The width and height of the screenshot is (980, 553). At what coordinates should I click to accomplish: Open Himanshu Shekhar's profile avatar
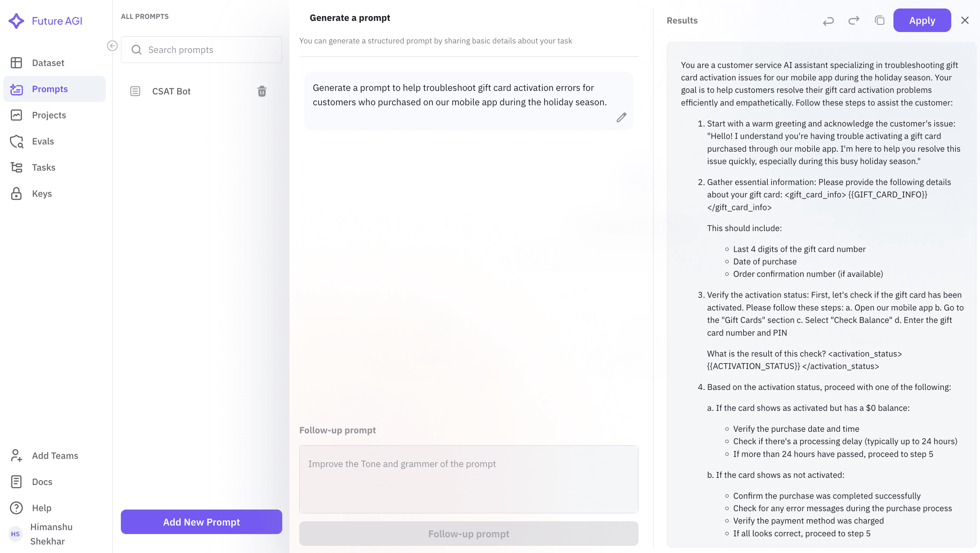pyautogui.click(x=16, y=534)
